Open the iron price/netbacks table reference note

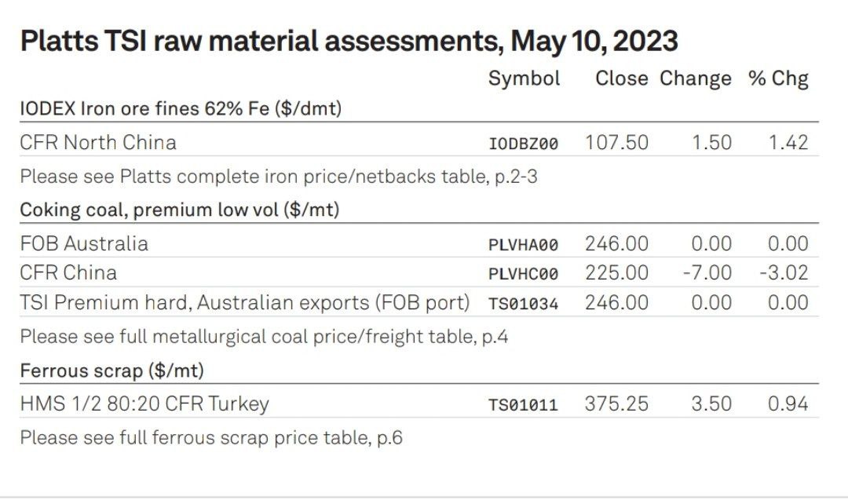click(x=279, y=177)
